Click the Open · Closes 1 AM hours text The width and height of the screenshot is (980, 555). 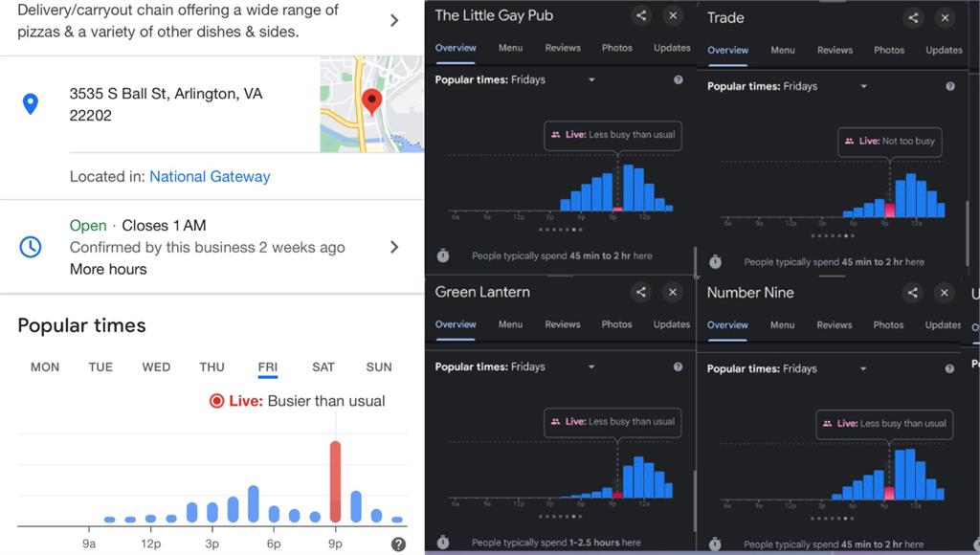tap(138, 226)
